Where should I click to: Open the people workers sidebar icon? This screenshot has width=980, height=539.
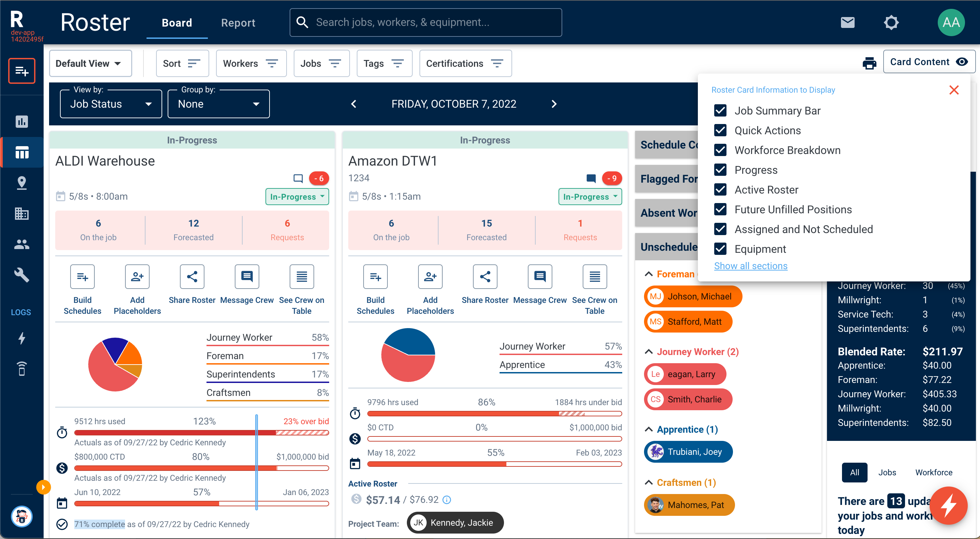tap(22, 244)
